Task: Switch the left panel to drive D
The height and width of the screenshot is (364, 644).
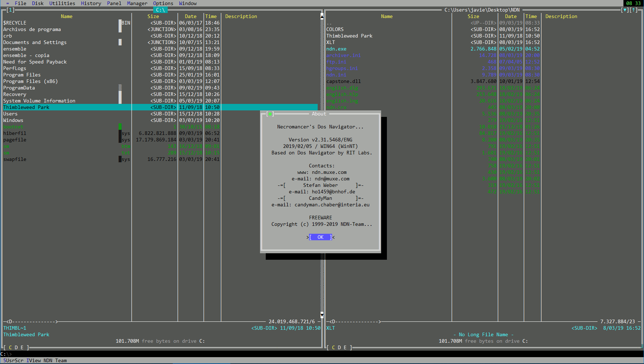Action: click(16, 347)
